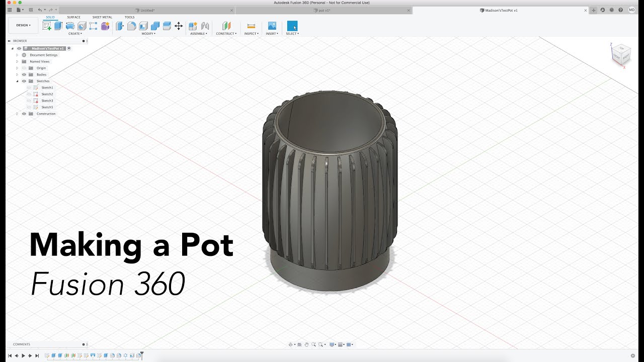The width and height of the screenshot is (644, 362).
Task: Click the Joint tool icon
Action: point(205,26)
